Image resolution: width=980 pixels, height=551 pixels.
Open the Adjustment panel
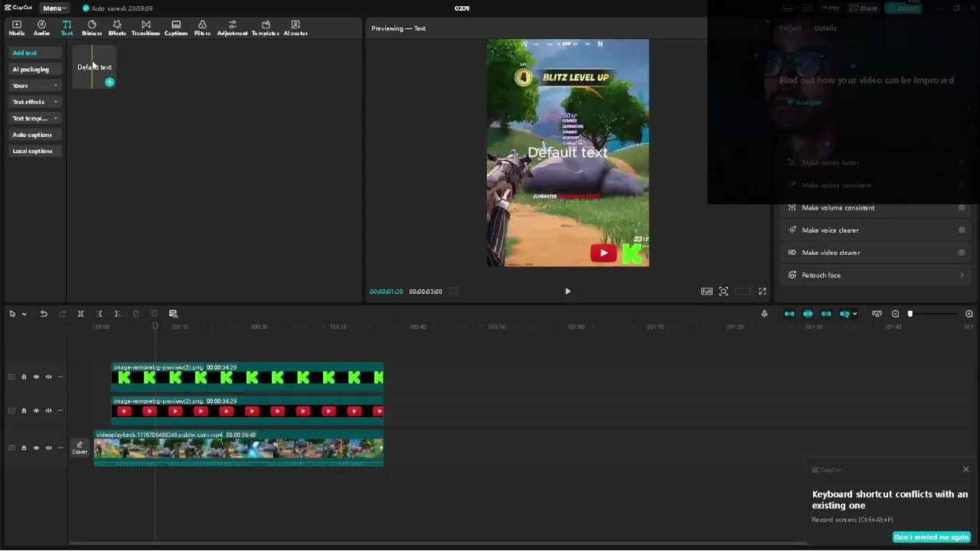(x=232, y=28)
